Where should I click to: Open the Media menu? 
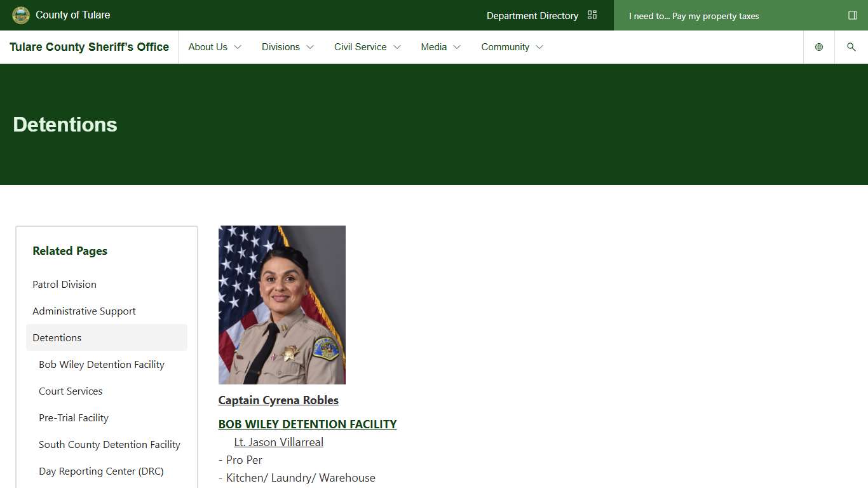click(440, 47)
